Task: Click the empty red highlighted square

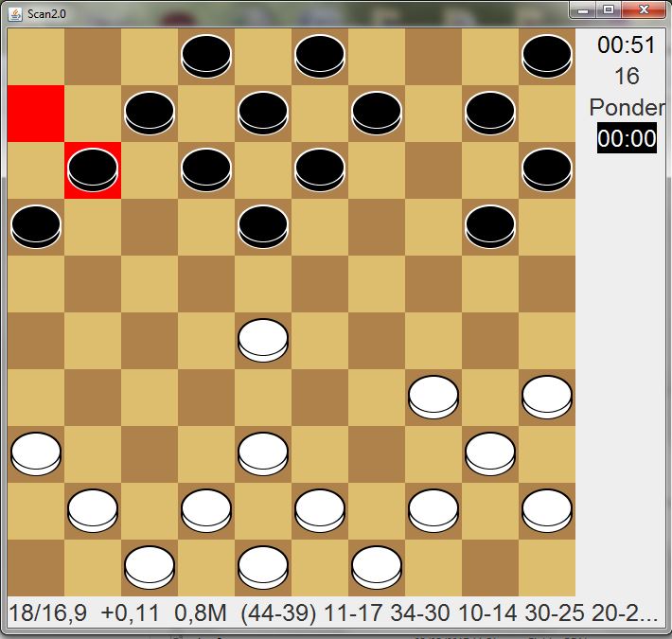Action: click(36, 114)
